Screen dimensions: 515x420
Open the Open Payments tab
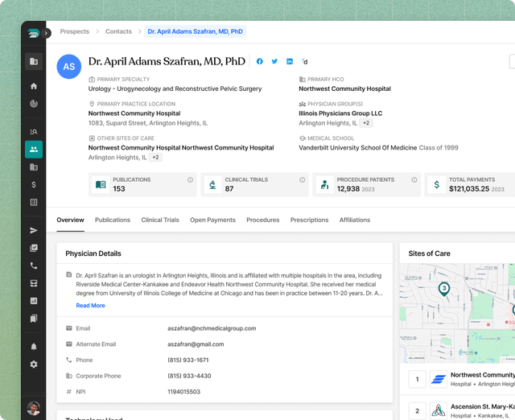(212, 220)
